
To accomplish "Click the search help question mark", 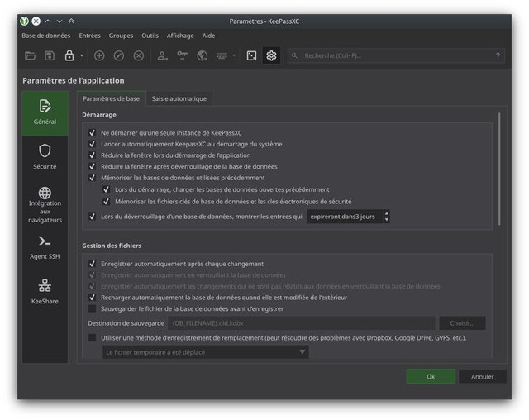I will coord(498,55).
